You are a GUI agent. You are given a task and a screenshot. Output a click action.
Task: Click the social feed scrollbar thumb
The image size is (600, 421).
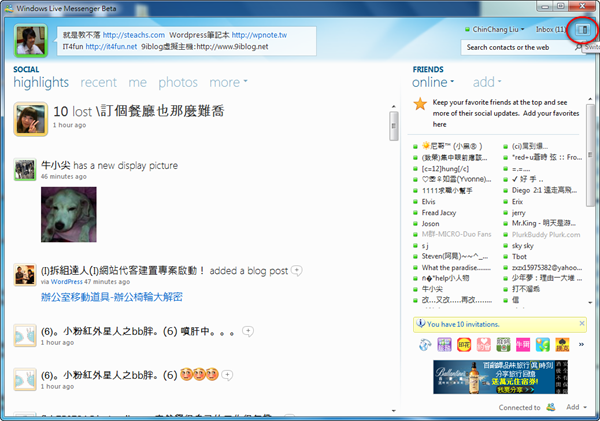point(393,126)
